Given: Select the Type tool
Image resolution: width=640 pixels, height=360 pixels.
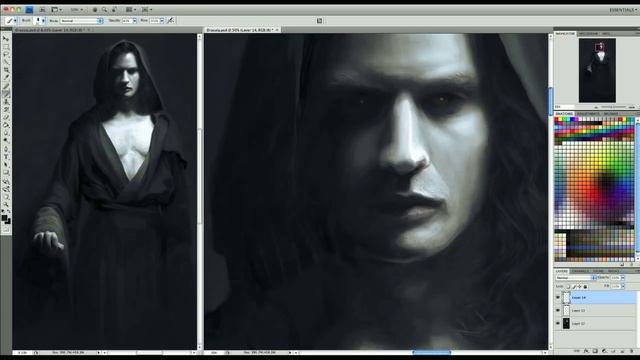Looking at the screenshot, I should [6, 157].
